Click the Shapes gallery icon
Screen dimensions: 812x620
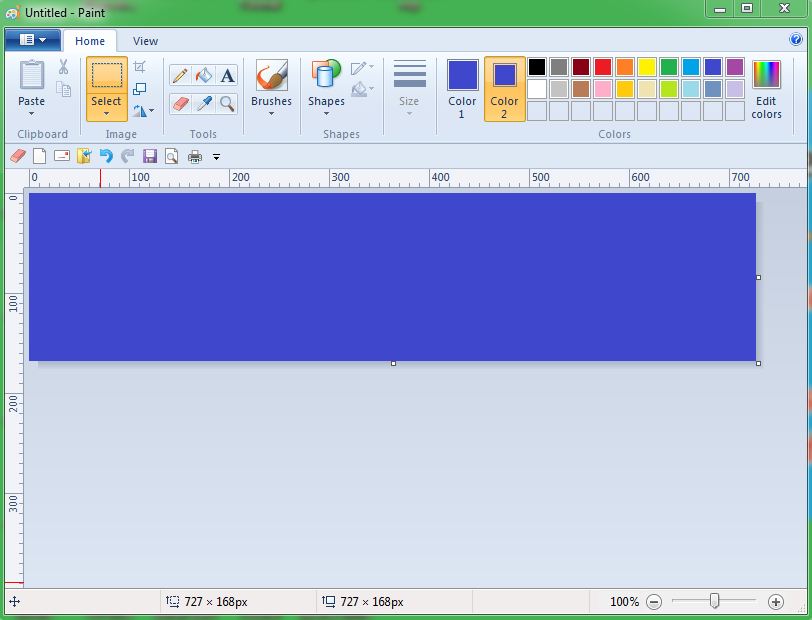(x=326, y=75)
